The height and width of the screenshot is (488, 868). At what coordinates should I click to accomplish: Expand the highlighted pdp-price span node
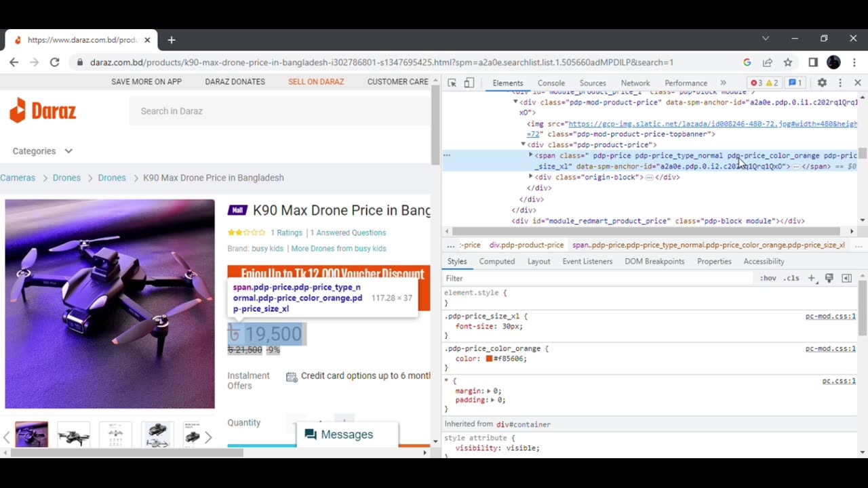click(531, 155)
